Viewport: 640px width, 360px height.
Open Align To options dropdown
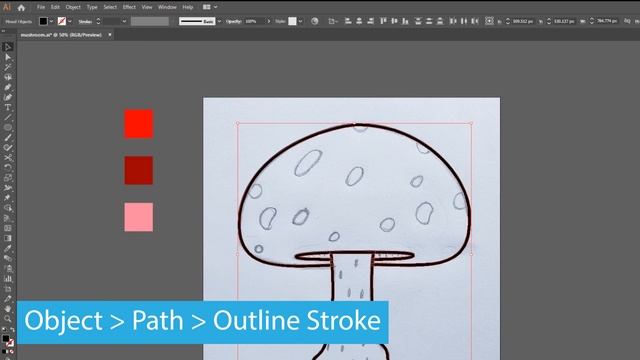click(x=332, y=21)
